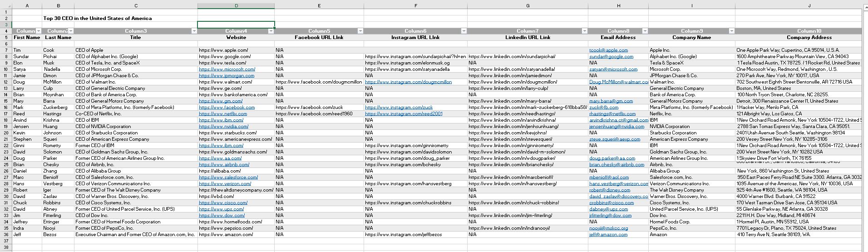Expand the Column5 filter above Facebook URL Link

click(x=360, y=31)
